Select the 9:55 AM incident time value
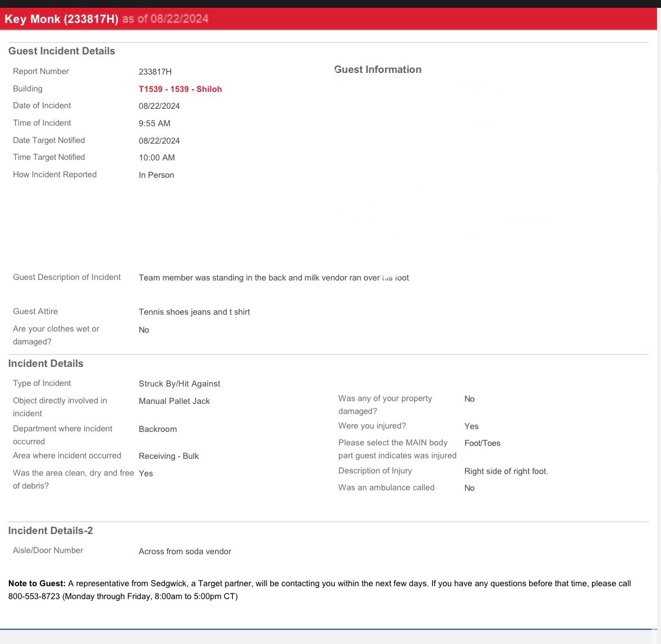 (x=154, y=123)
